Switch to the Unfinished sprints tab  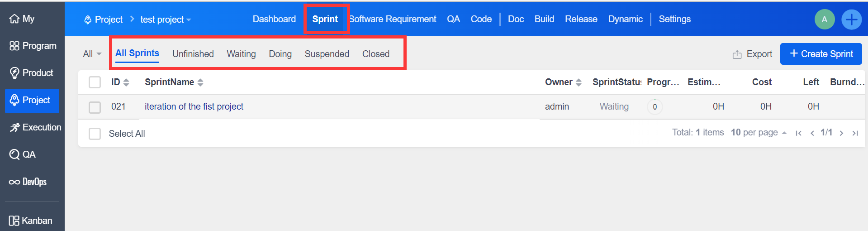click(193, 54)
